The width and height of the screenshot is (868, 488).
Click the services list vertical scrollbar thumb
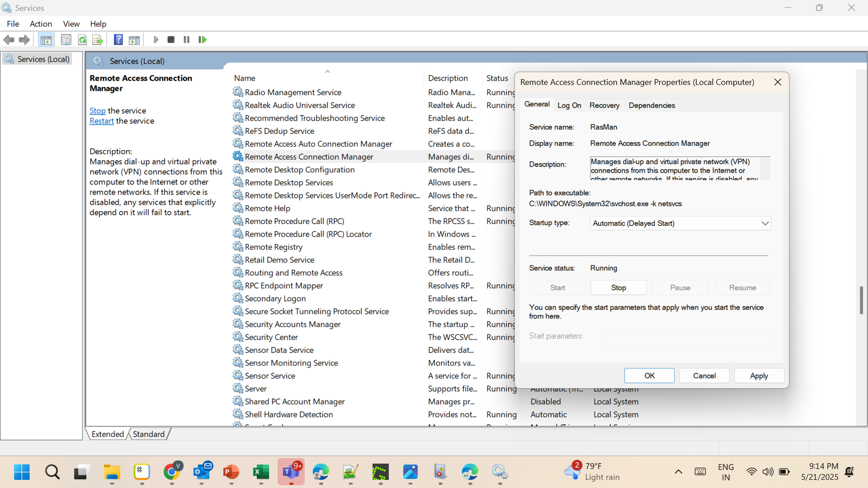861,300
